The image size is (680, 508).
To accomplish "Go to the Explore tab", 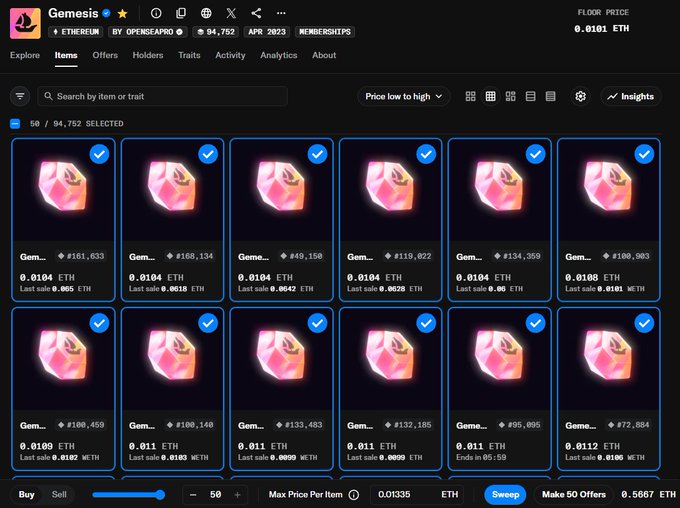I will 25,55.
